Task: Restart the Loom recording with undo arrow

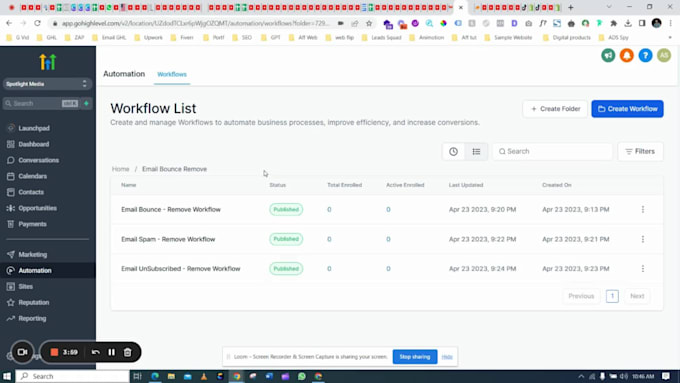Action: click(96, 352)
